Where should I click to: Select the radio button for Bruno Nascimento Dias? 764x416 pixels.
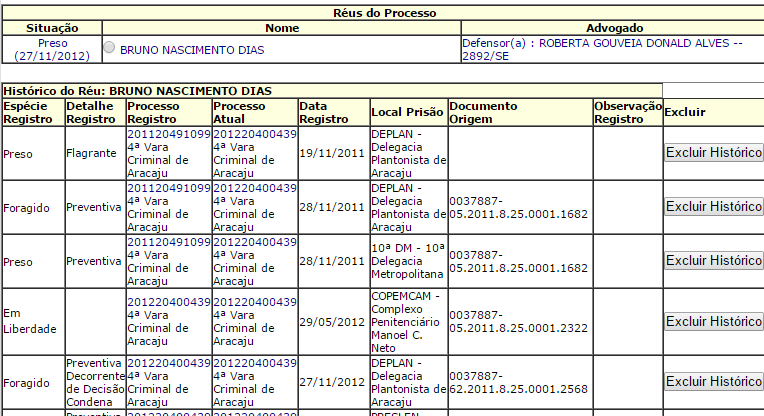point(110,49)
